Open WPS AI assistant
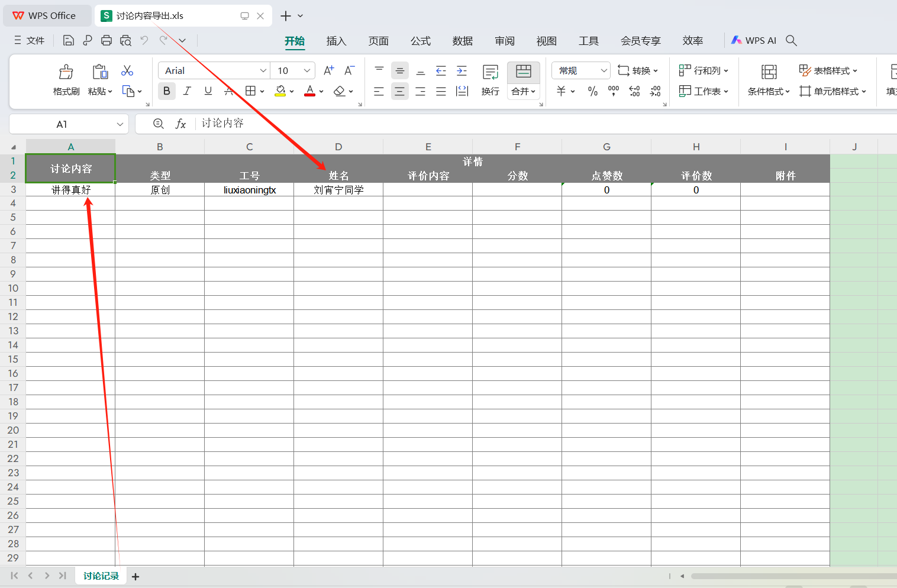 (753, 40)
